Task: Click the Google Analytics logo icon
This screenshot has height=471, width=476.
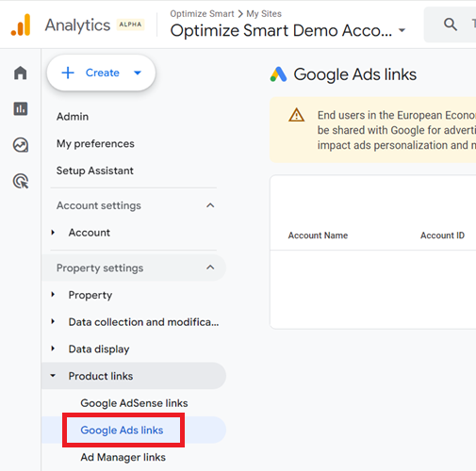Action: [x=21, y=24]
